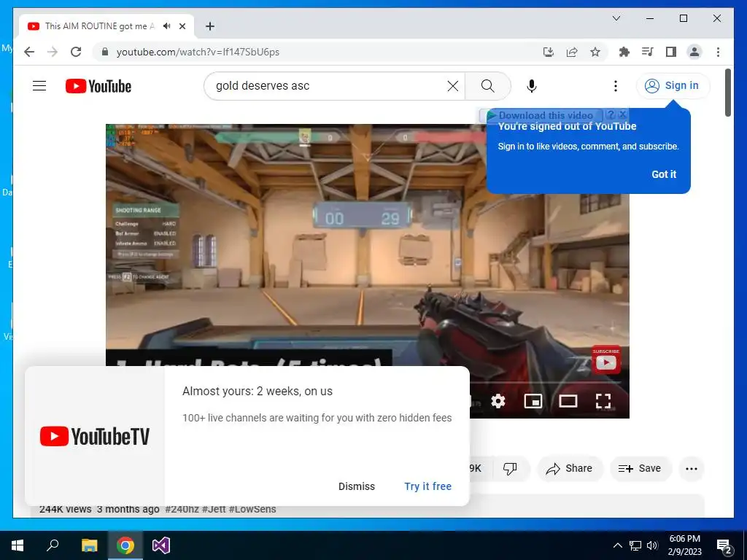The height and width of the screenshot is (560, 747).
Task: Start voice search with the microphone
Action: pos(532,86)
